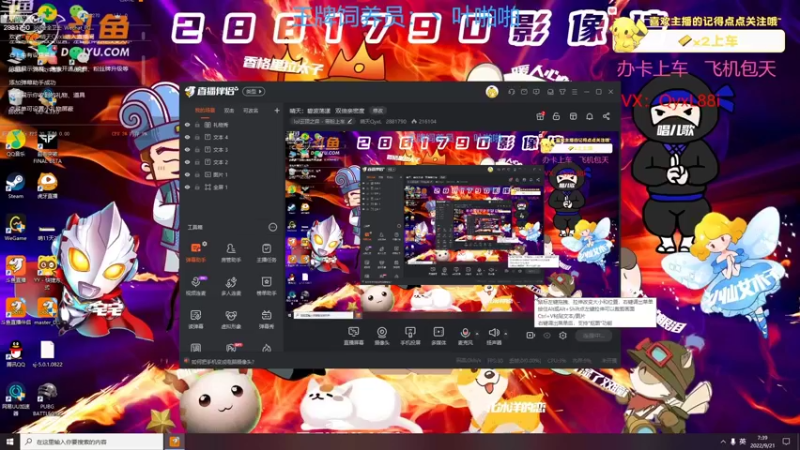Click the 修改 edit title button
The image size is (800, 450).
(x=378, y=111)
